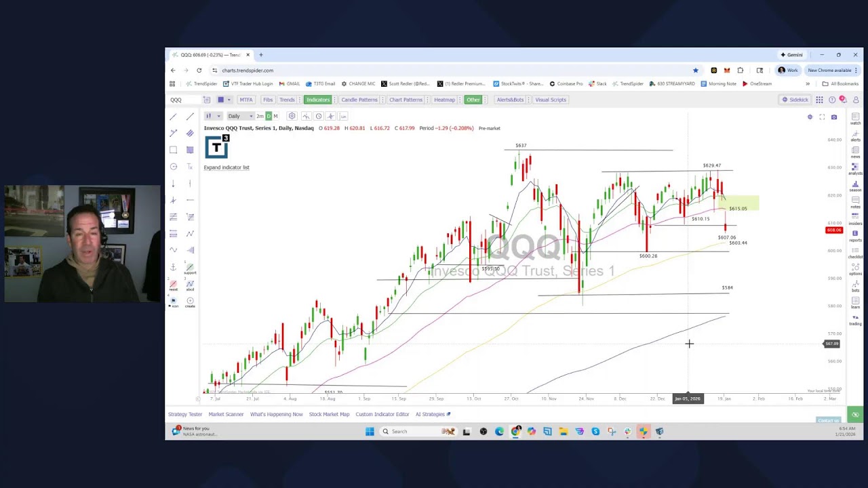868x488 pixels.
Task: Toggle fullscreen chart mode
Action: [822, 117]
